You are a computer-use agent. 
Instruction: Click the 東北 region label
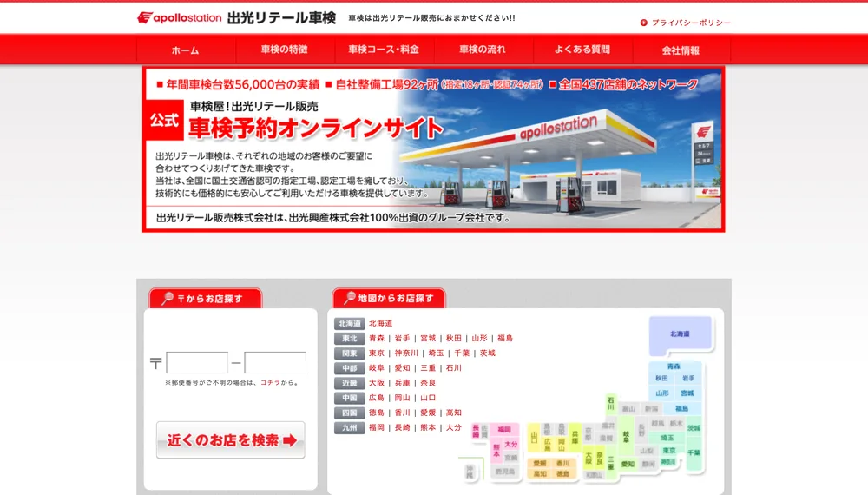point(349,339)
